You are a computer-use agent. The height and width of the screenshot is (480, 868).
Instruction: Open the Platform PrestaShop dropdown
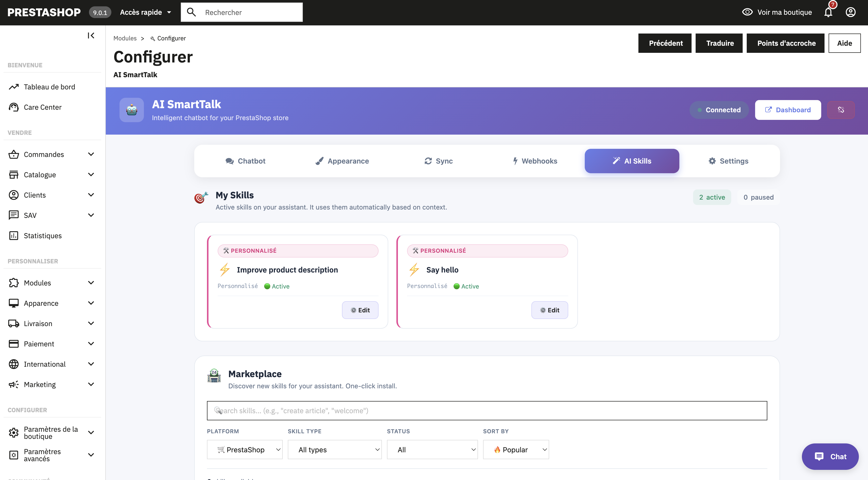pos(245,450)
